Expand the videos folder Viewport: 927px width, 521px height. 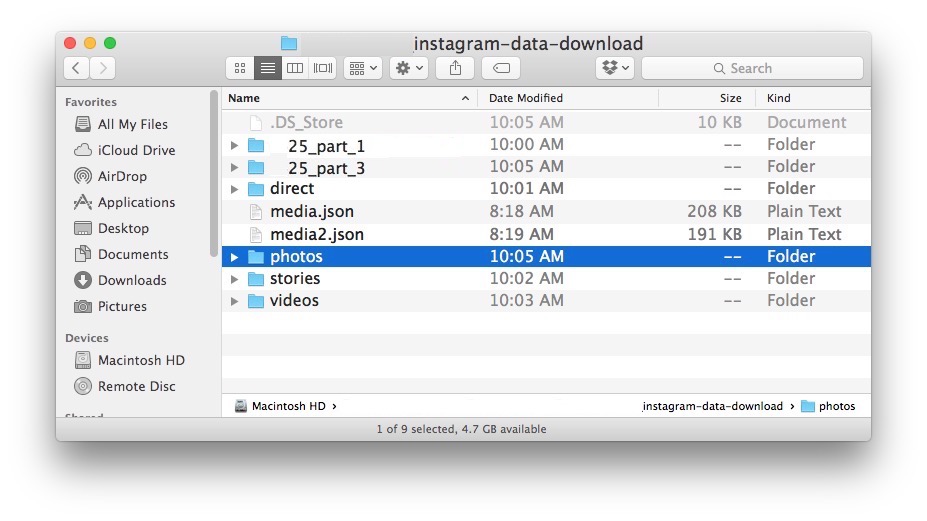click(x=234, y=301)
